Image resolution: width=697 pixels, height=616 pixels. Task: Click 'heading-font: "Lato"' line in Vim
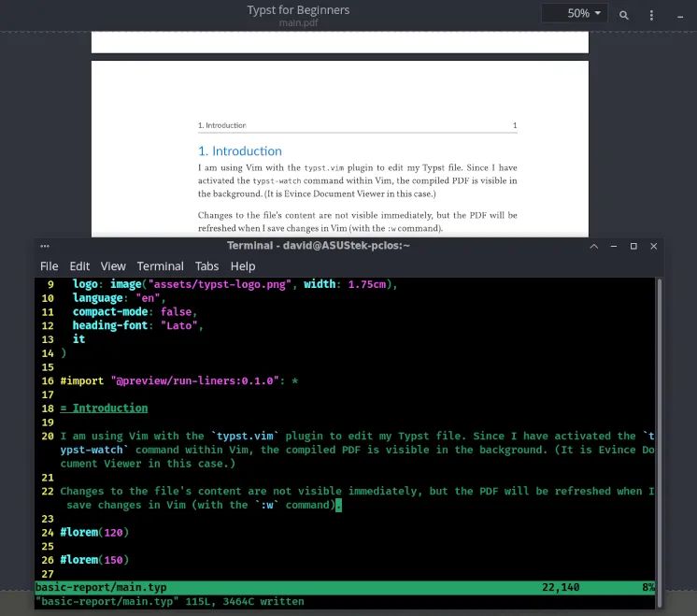(x=137, y=325)
